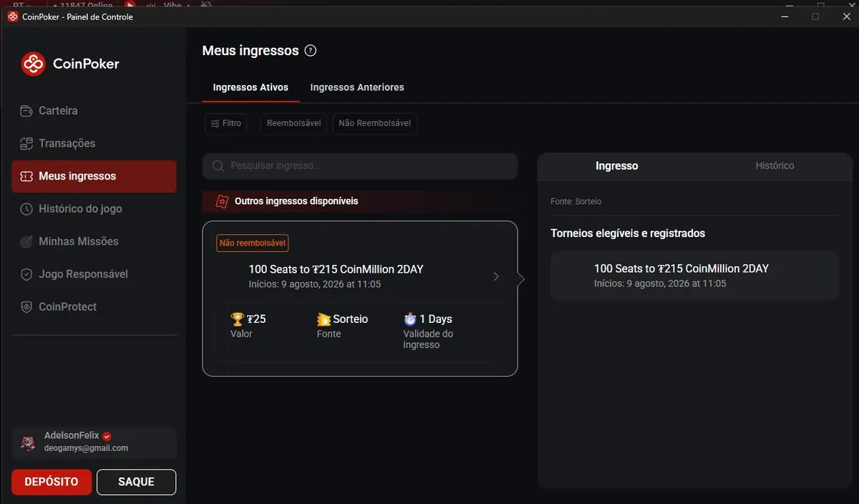Click the Jogo Responsável shield icon
Viewport: 859px width, 504px height.
click(26, 274)
